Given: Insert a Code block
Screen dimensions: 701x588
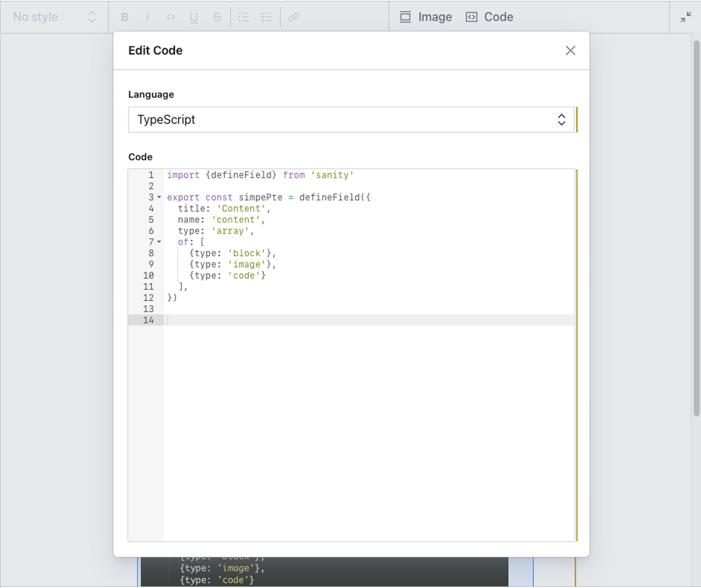Looking at the screenshot, I should 490,17.
